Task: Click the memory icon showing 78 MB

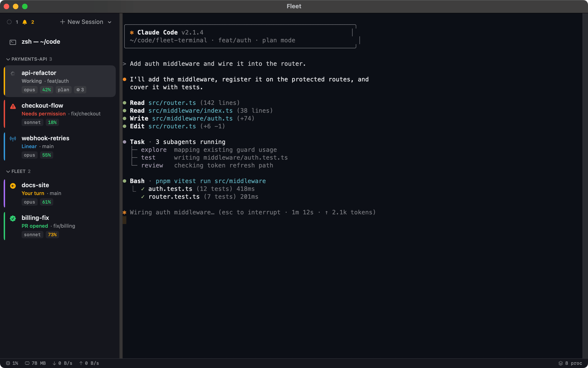Action: pos(27,363)
